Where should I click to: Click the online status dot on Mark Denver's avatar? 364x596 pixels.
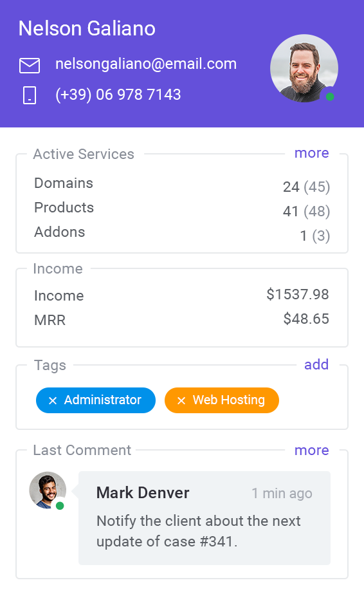[x=60, y=506]
